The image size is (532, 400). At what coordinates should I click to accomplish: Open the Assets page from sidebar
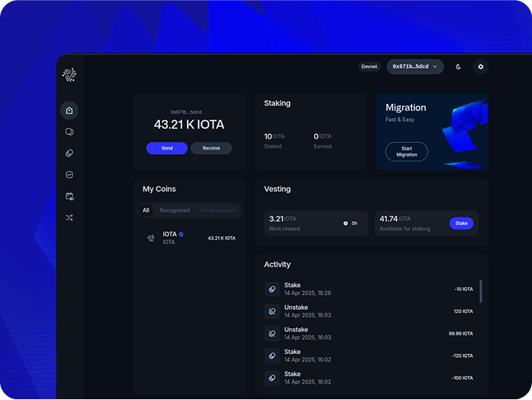click(x=69, y=132)
